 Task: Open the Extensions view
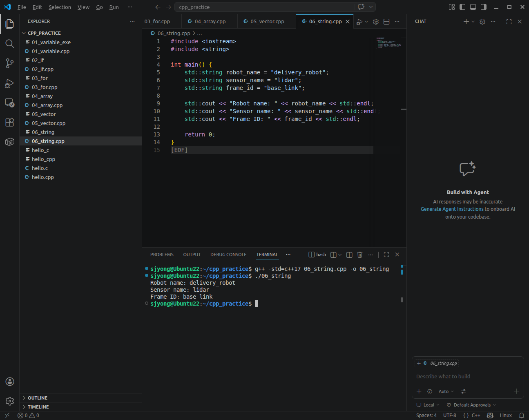point(10,122)
